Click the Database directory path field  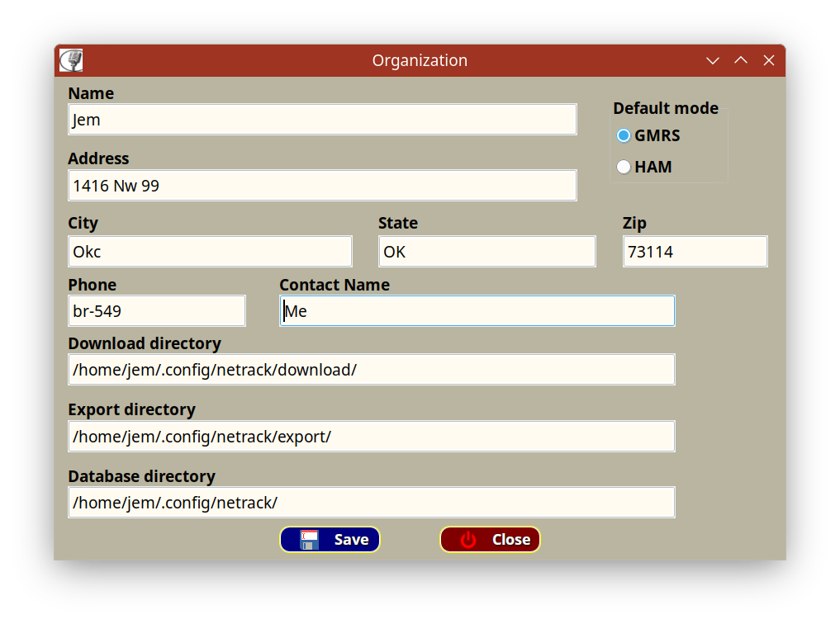click(x=372, y=503)
